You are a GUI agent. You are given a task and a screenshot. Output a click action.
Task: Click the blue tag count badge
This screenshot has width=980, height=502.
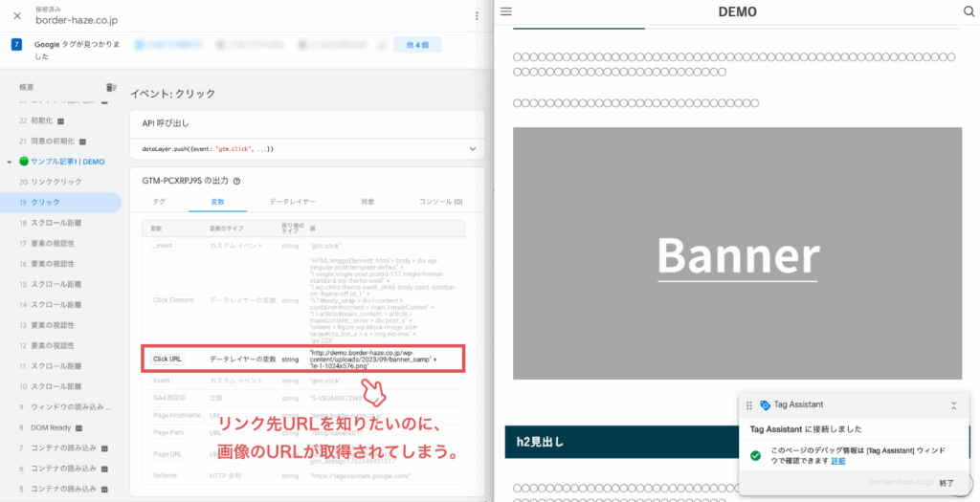click(x=17, y=45)
